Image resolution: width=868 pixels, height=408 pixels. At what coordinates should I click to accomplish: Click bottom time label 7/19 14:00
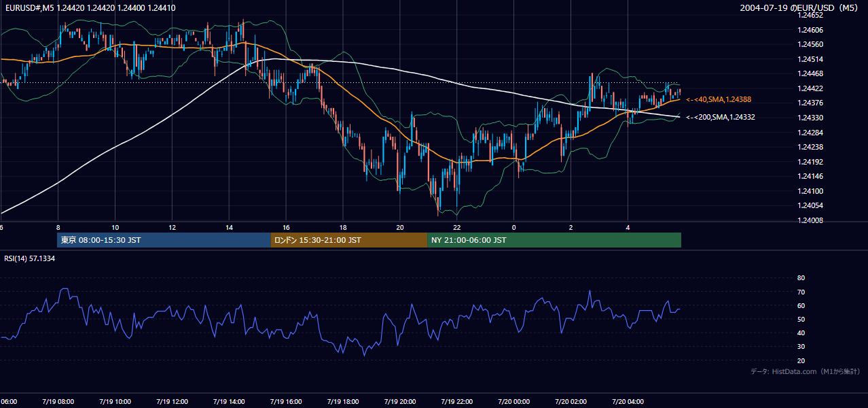[x=229, y=401]
